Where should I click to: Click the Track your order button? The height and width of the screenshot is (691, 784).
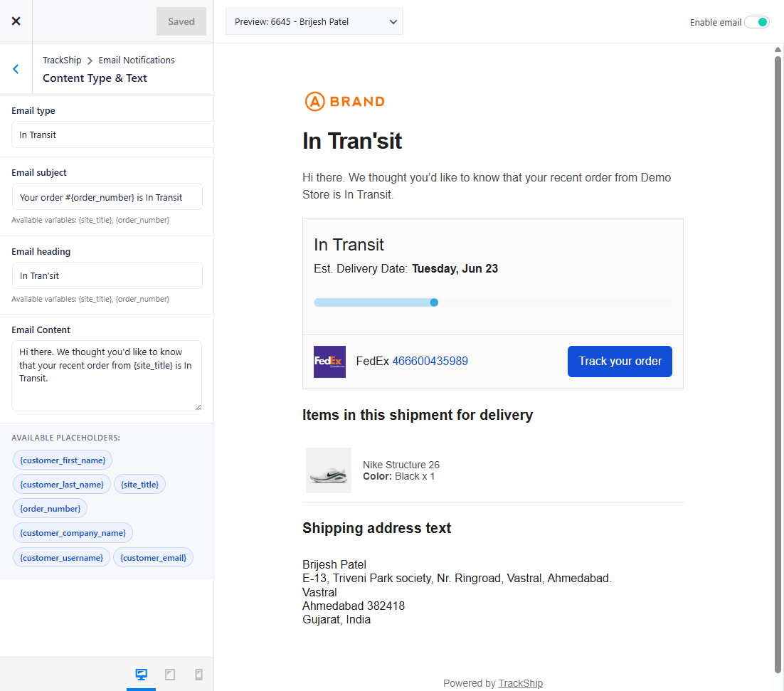click(x=620, y=361)
